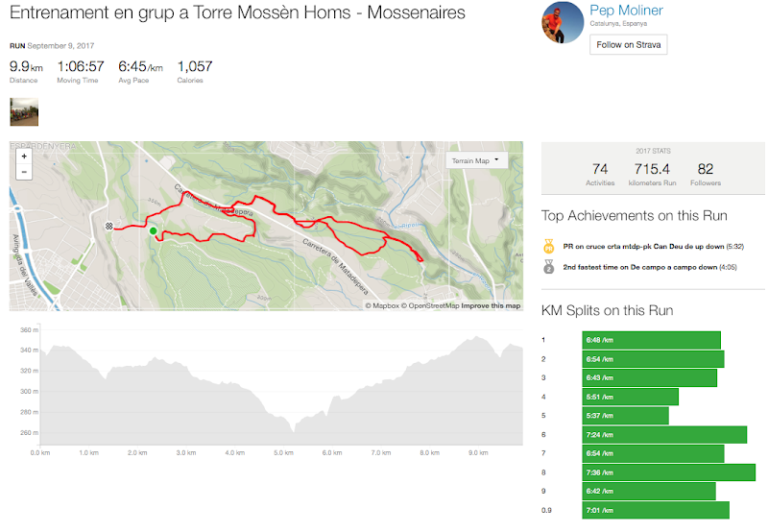Image resolution: width=768 pixels, height=532 pixels.
Task: Click the green start marker on the route
Action: point(154,230)
